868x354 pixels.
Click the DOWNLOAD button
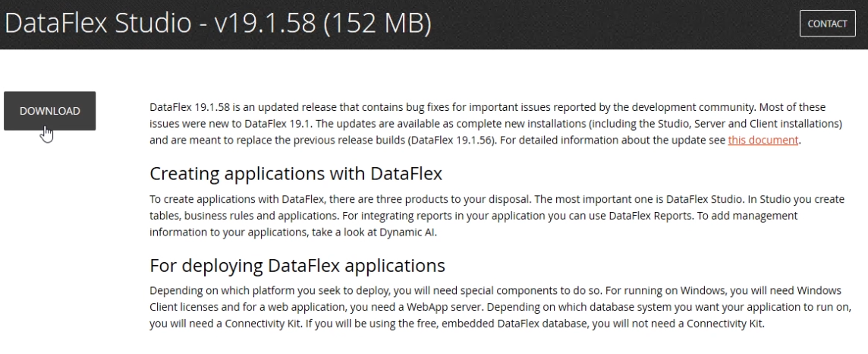(49, 111)
